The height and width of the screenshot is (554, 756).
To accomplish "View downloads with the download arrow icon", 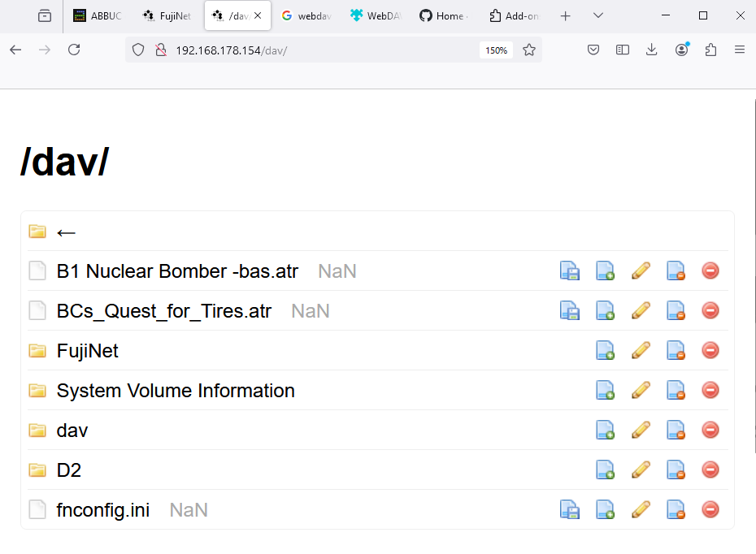I will [x=651, y=50].
